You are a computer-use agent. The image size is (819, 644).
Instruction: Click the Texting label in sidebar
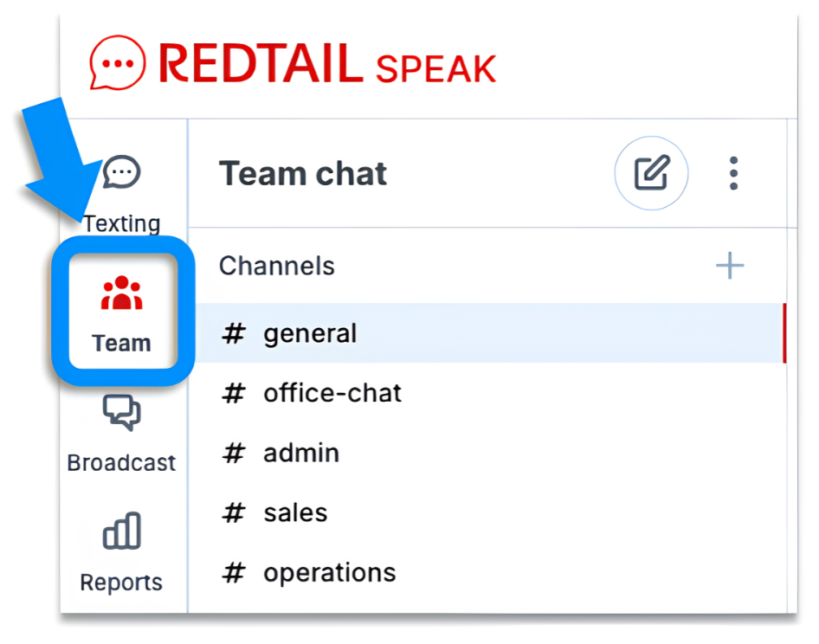(x=122, y=223)
